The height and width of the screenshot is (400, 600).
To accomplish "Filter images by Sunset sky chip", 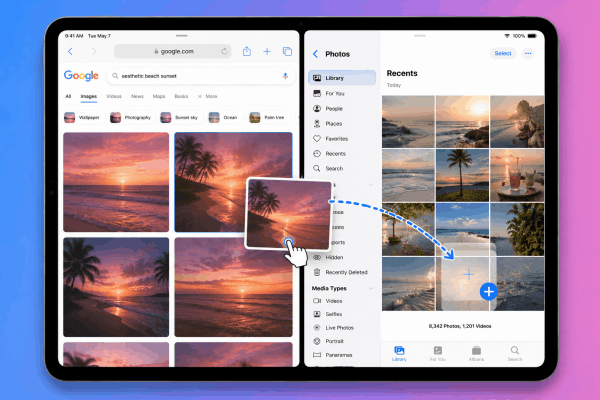I will pyautogui.click(x=180, y=118).
